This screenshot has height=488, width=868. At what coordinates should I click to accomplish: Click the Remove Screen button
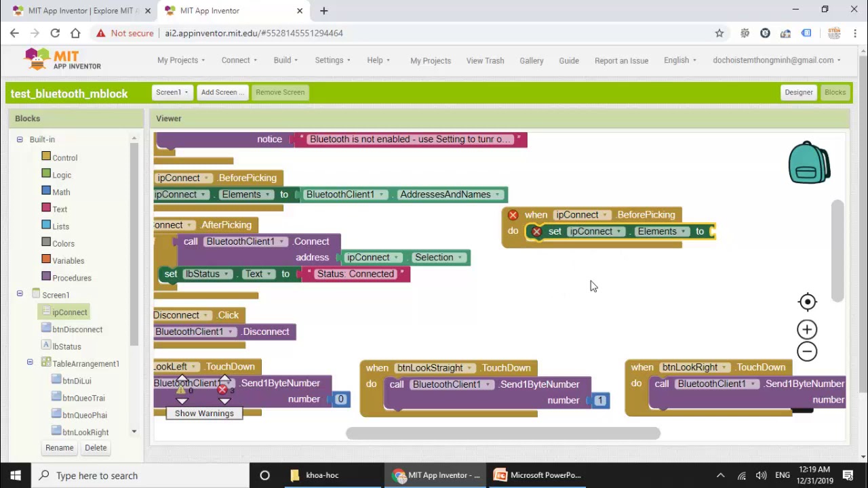[x=280, y=92]
